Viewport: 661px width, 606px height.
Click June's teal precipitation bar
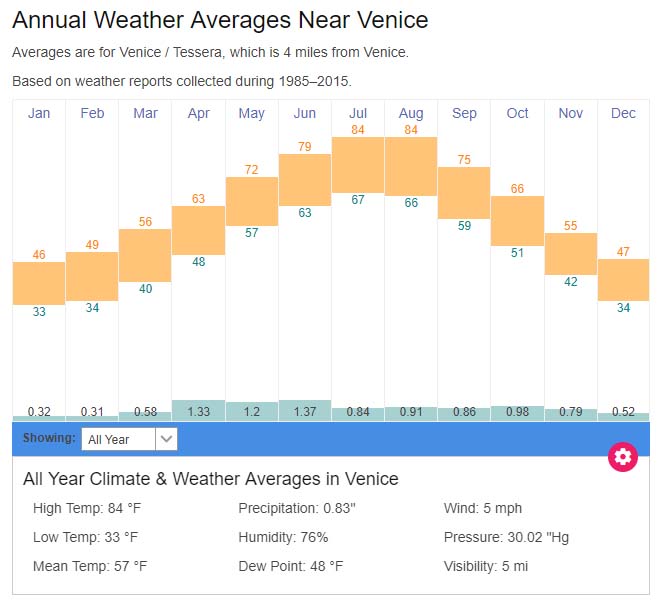pos(305,411)
